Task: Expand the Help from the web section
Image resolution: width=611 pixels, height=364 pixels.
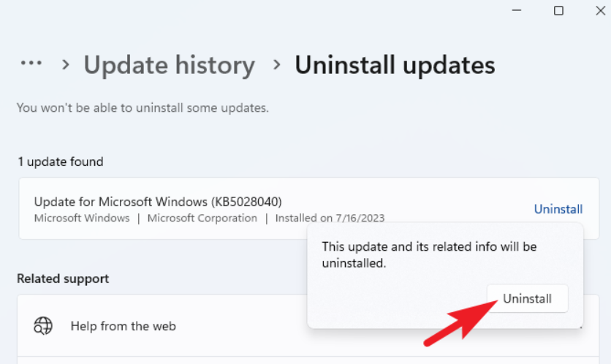Action: pyautogui.click(x=123, y=326)
